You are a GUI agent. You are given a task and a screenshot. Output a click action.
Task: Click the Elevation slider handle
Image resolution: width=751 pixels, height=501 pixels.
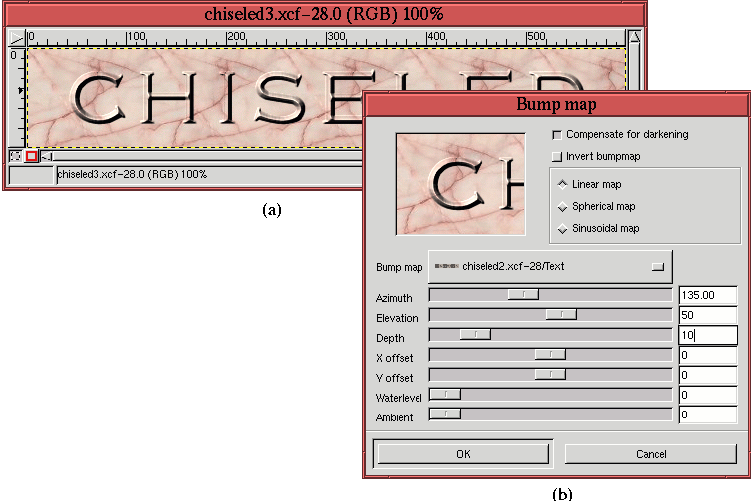[x=561, y=314]
